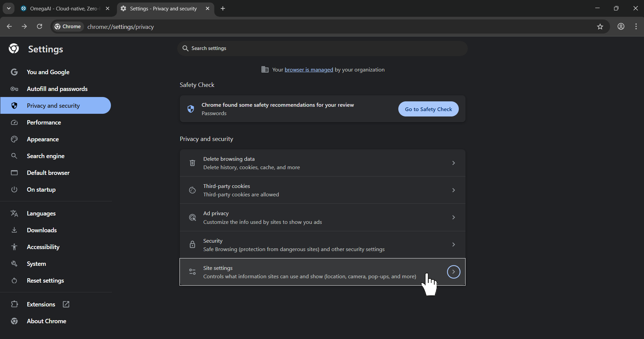Click the trash icon on Delete browsing data
This screenshot has height=339, width=644.
tap(192, 163)
